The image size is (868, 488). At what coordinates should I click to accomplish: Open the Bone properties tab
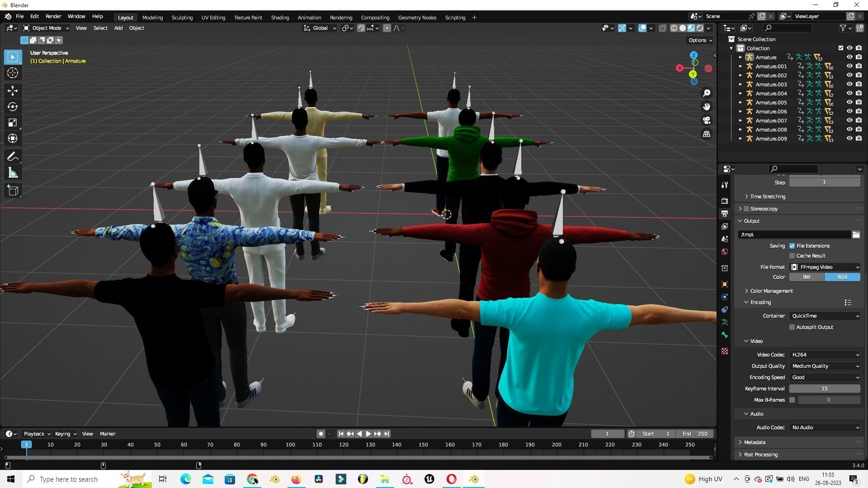pos(725,335)
